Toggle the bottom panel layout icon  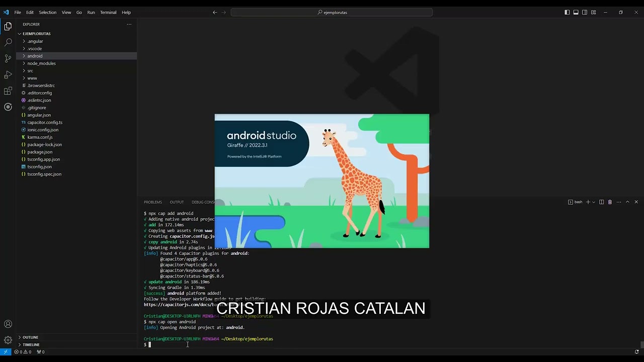click(576, 12)
